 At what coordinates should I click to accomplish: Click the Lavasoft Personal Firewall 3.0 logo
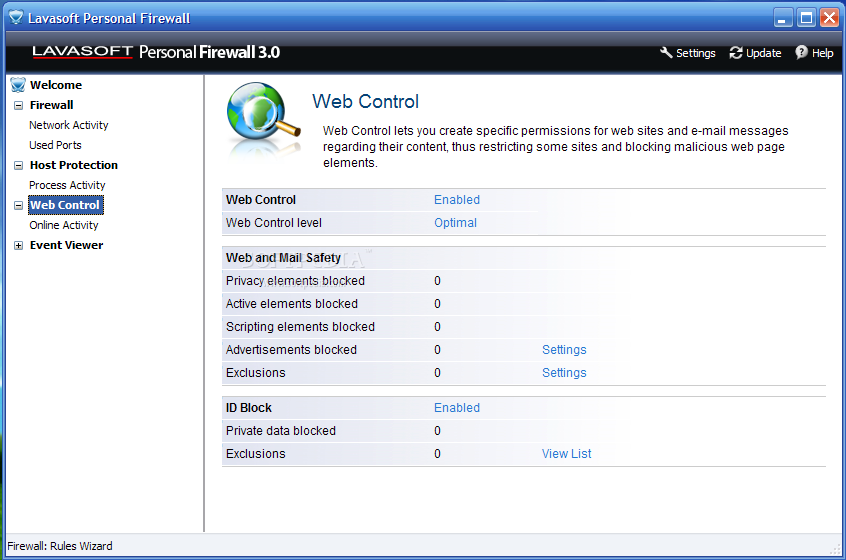tap(156, 52)
